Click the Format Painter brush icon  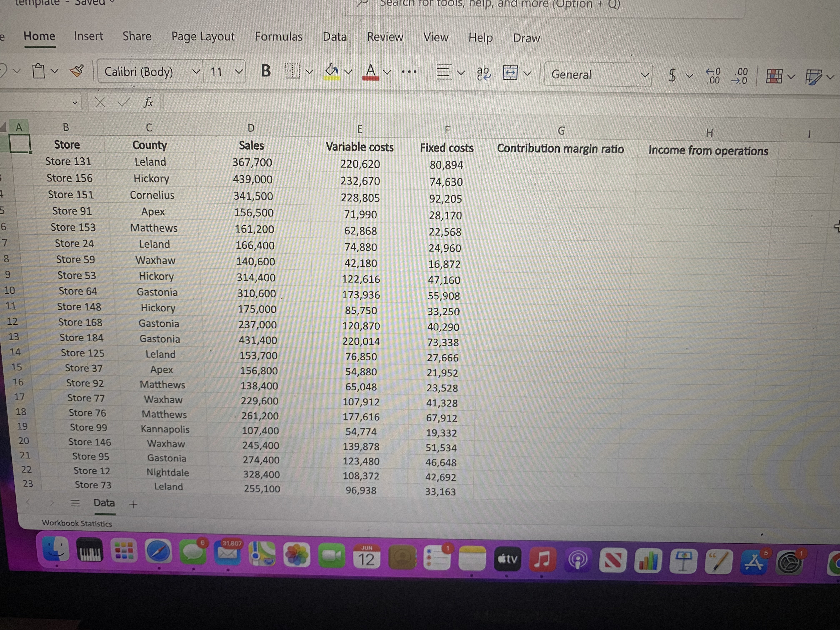[x=77, y=71]
